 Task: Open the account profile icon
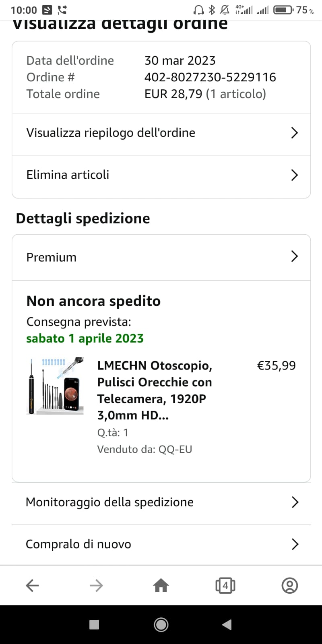click(289, 585)
